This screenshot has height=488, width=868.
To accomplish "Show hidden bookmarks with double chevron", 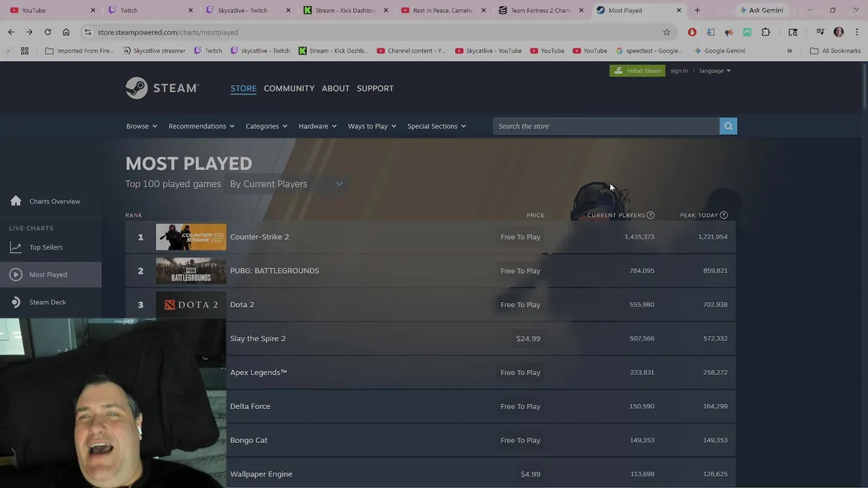I will pos(789,51).
